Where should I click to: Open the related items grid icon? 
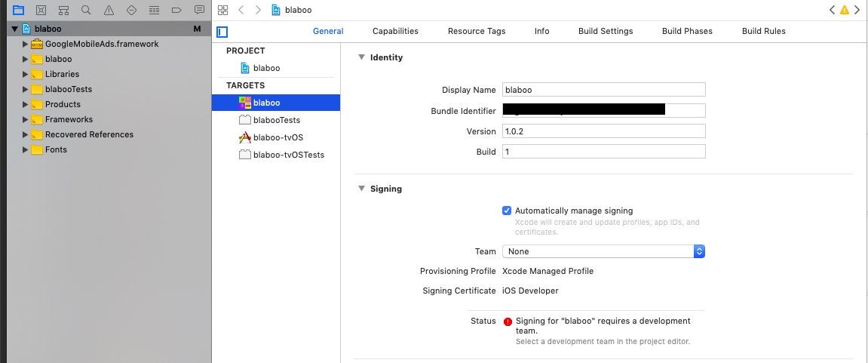(x=222, y=10)
